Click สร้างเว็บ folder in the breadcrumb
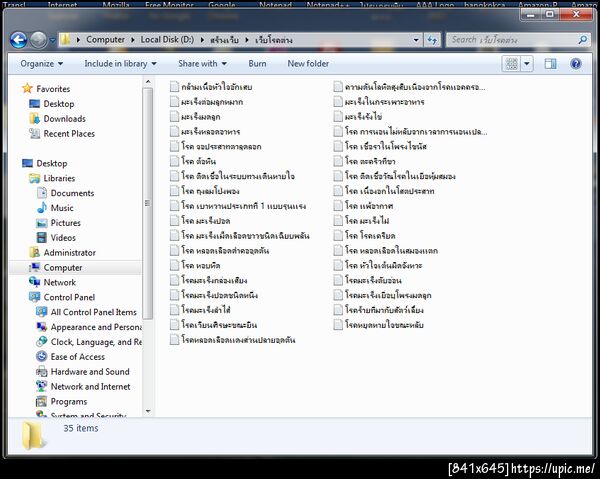600x479 pixels. 224,39
